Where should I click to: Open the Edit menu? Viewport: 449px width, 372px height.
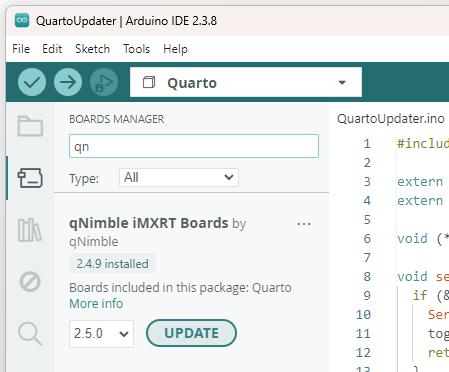point(52,49)
